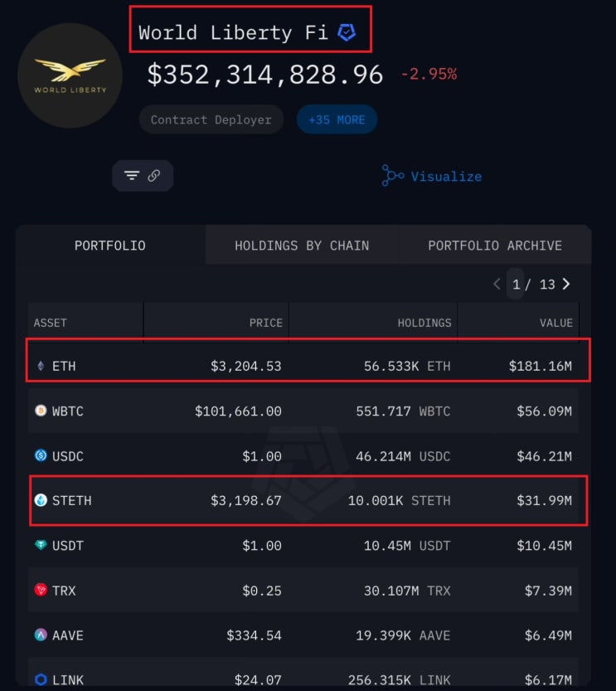The height and width of the screenshot is (691, 616).
Task: Click the blue verified badge icon
Action: click(347, 33)
